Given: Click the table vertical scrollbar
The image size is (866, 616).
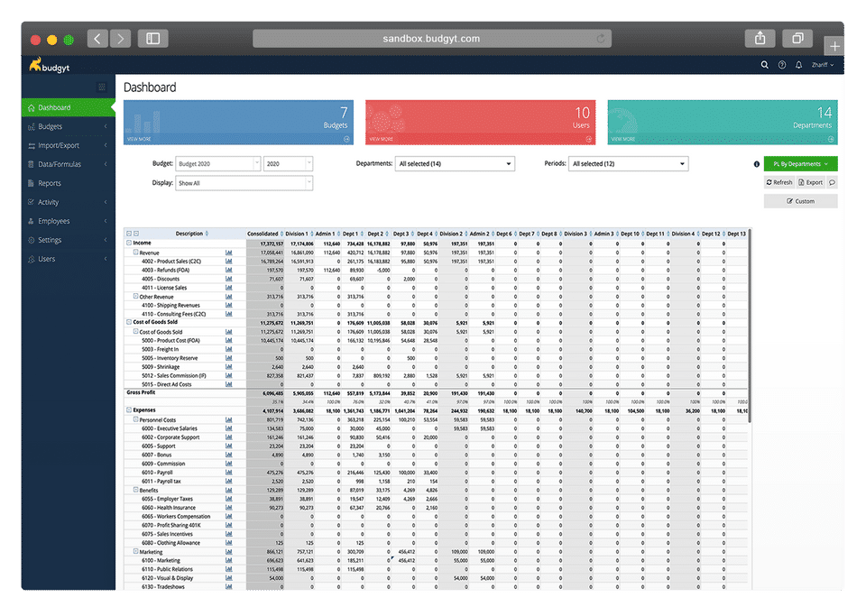Looking at the screenshot, I should coord(750,326).
